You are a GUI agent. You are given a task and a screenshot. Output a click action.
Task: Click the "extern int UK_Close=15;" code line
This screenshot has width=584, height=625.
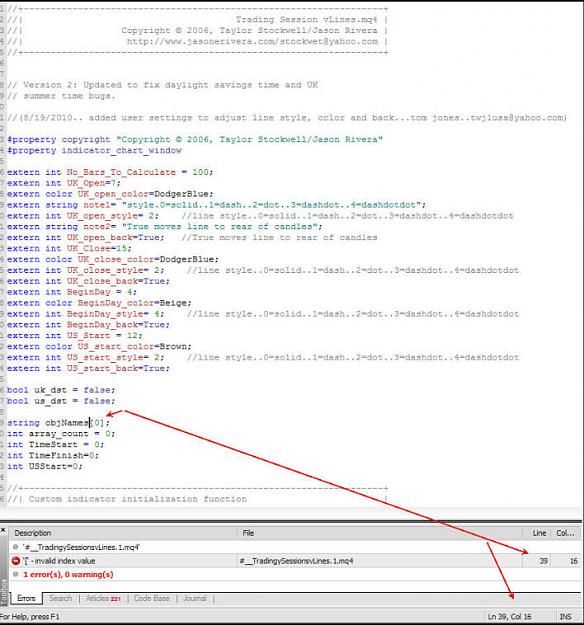coord(69,248)
